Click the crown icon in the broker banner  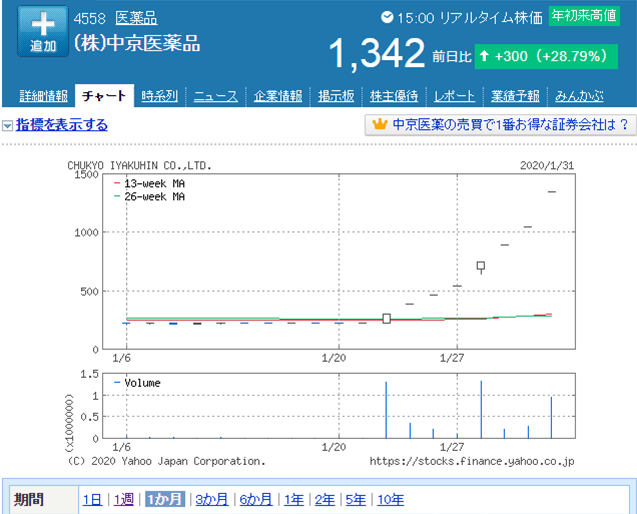pos(379,124)
